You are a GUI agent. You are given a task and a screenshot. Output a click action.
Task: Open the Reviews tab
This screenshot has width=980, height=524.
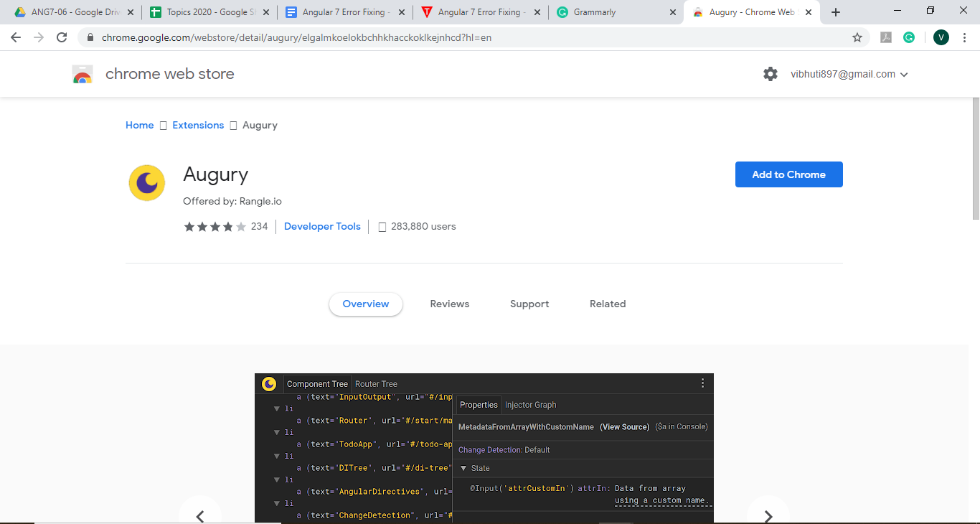pyautogui.click(x=450, y=304)
